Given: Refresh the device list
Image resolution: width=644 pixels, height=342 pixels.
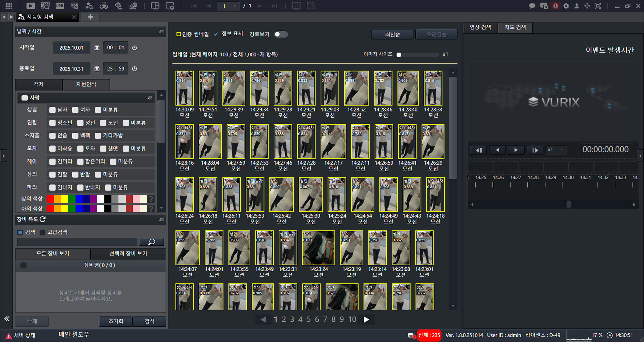Looking at the screenshot, I should click(x=43, y=219).
